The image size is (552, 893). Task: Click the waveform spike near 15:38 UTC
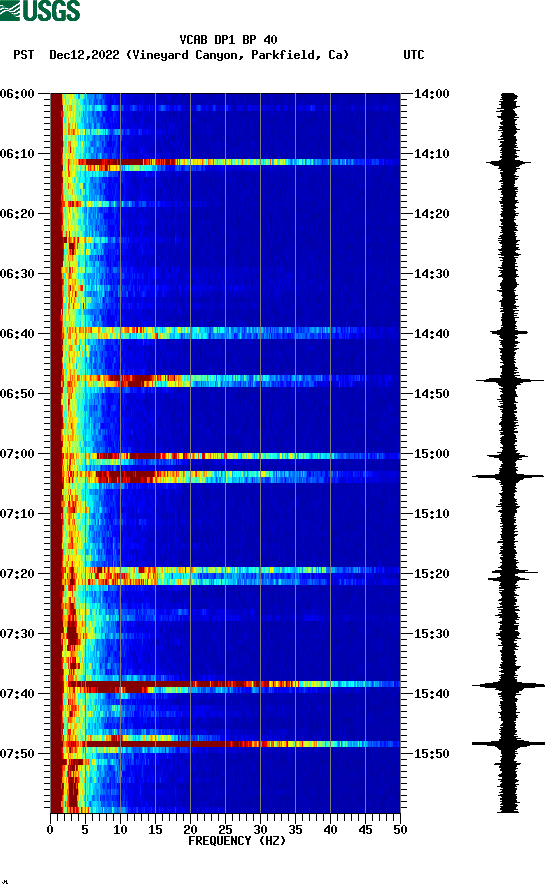pos(508,686)
